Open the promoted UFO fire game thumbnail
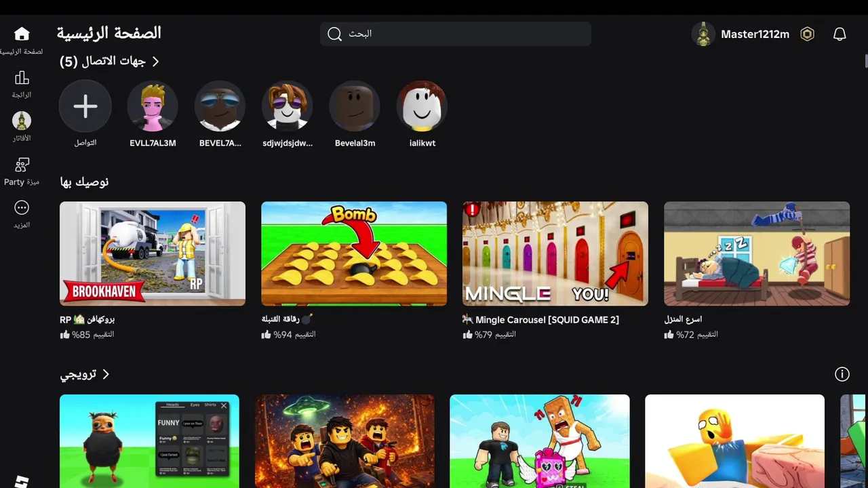This screenshot has height=488, width=868. (x=344, y=441)
